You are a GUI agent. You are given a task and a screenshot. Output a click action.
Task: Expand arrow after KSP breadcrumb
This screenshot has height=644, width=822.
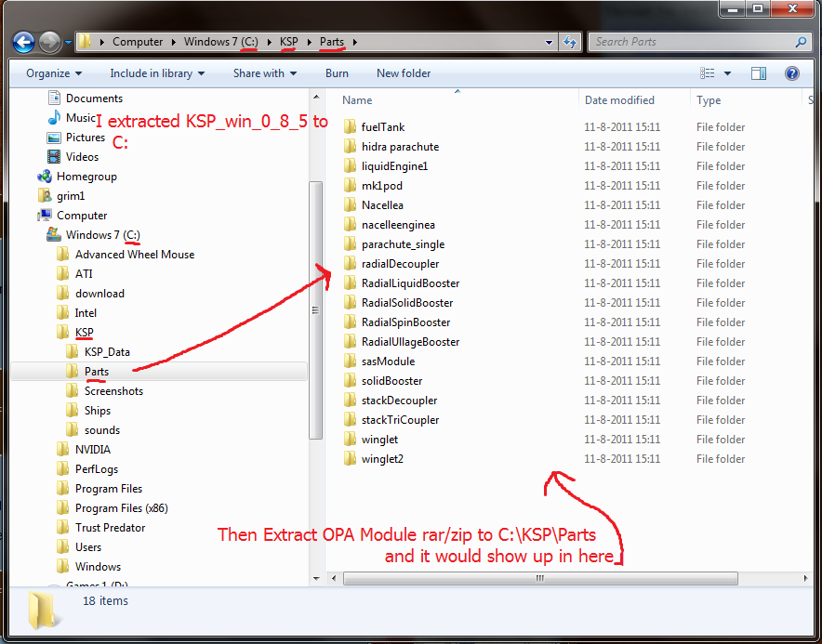click(310, 42)
